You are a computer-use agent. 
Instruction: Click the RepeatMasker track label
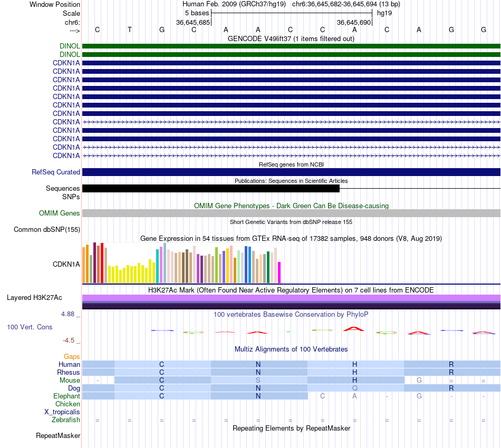[58, 435]
